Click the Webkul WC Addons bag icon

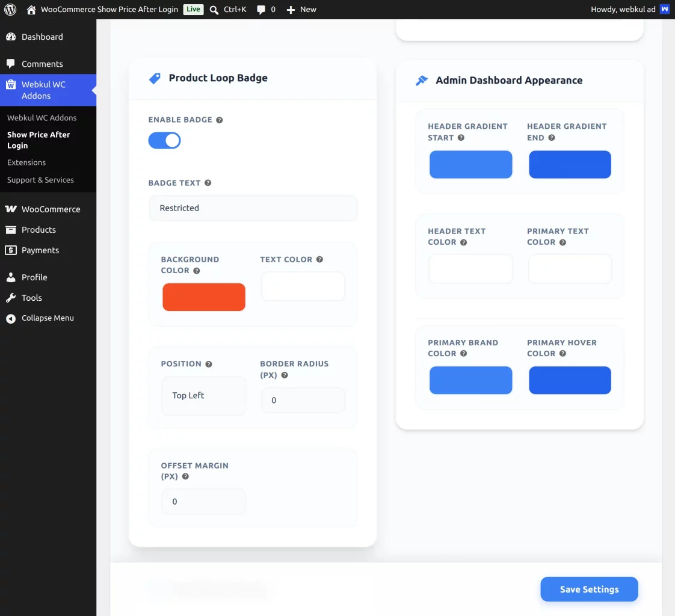pyautogui.click(x=11, y=84)
